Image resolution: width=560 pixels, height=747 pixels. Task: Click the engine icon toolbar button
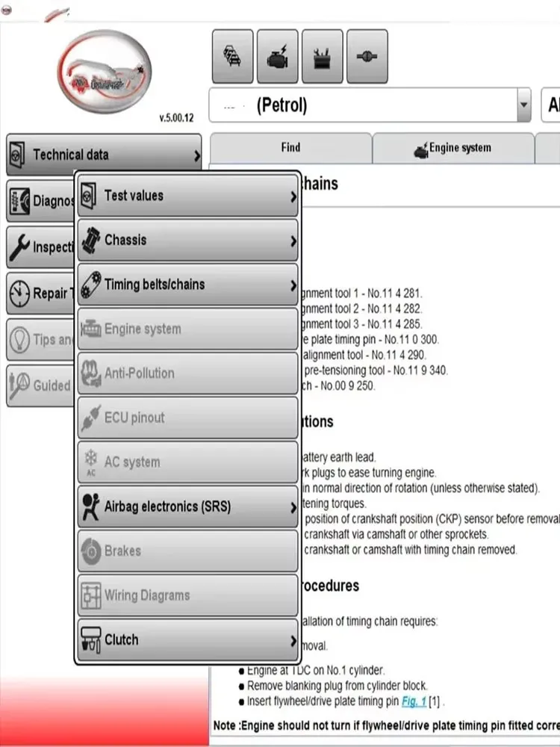point(278,56)
